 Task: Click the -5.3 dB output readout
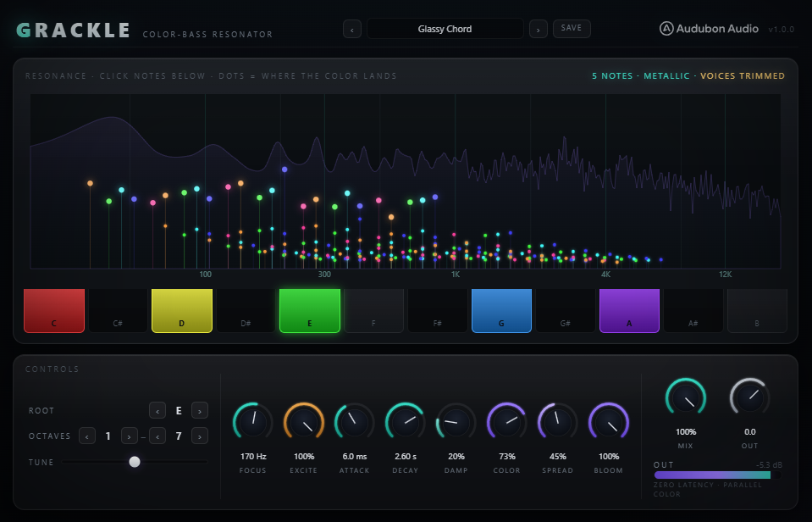pos(769,465)
